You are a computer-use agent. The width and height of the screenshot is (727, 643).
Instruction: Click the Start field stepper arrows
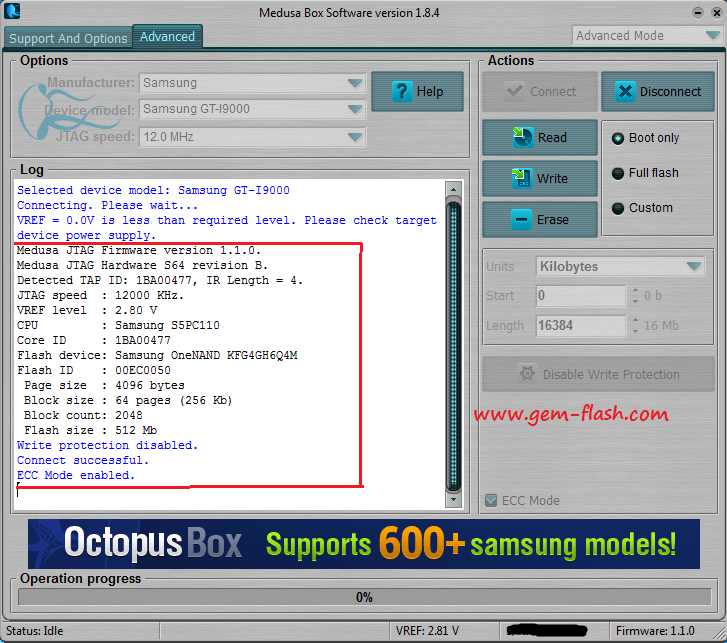pyautogui.click(x=635, y=295)
